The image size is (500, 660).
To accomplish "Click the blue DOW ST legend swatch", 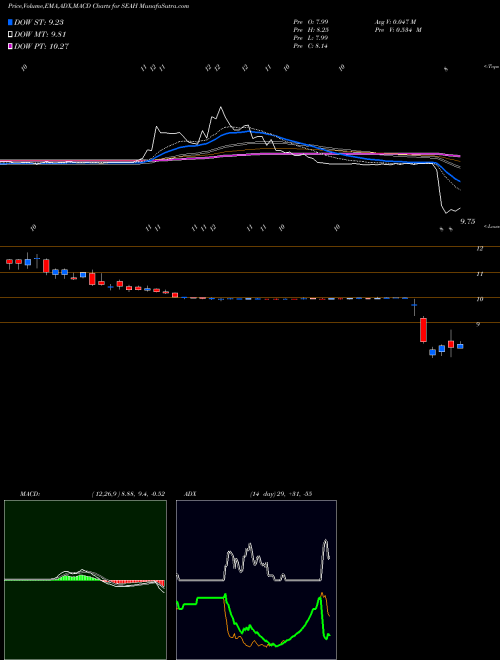I will (11, 22).
